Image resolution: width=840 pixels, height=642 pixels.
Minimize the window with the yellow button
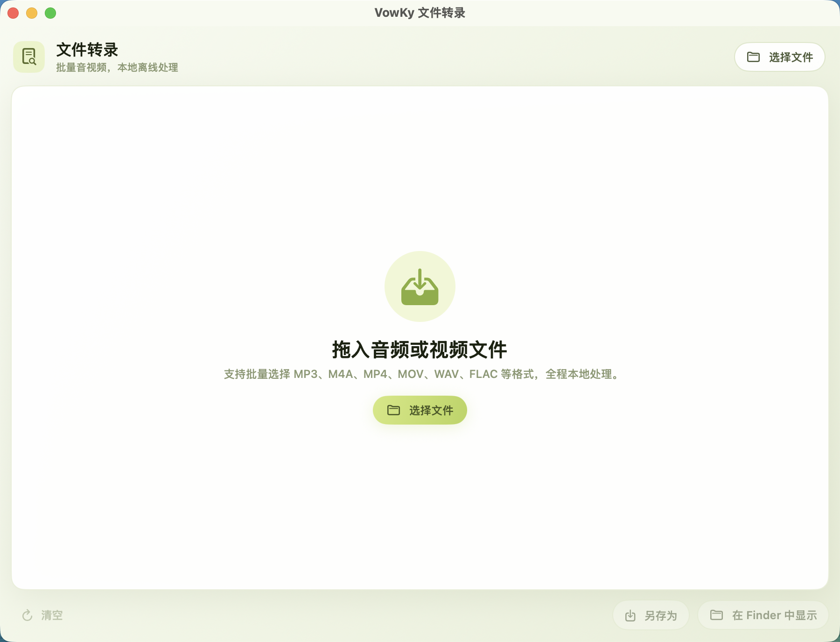point(32,13)
